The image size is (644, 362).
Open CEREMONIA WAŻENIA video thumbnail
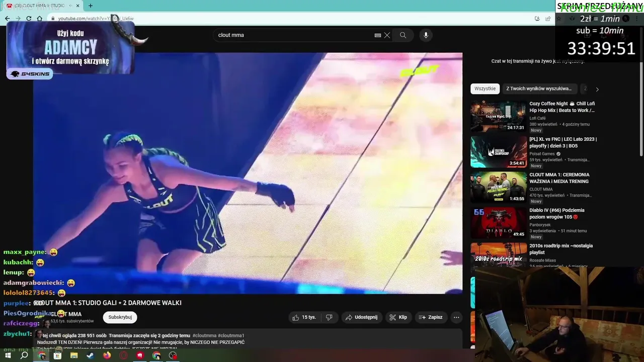(499, 187)
